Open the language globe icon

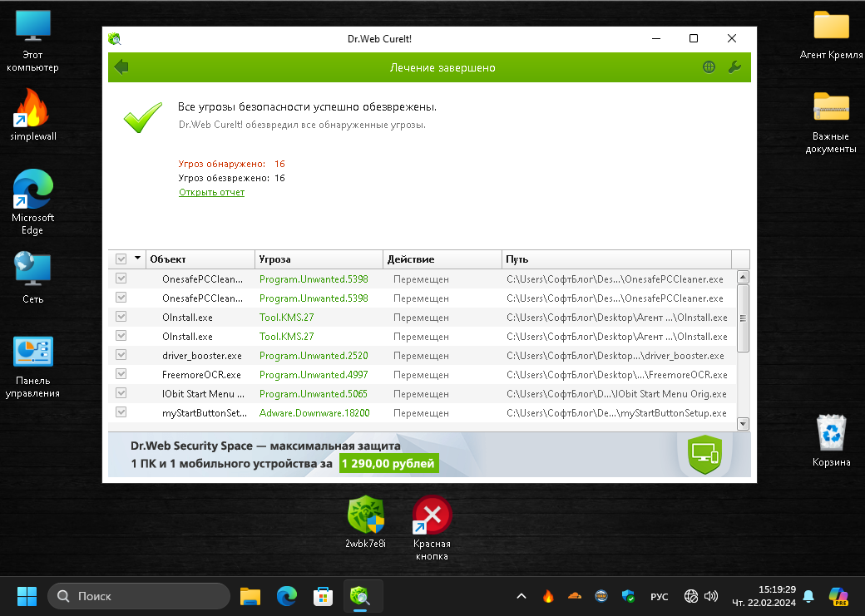click(x=709, y=67)
